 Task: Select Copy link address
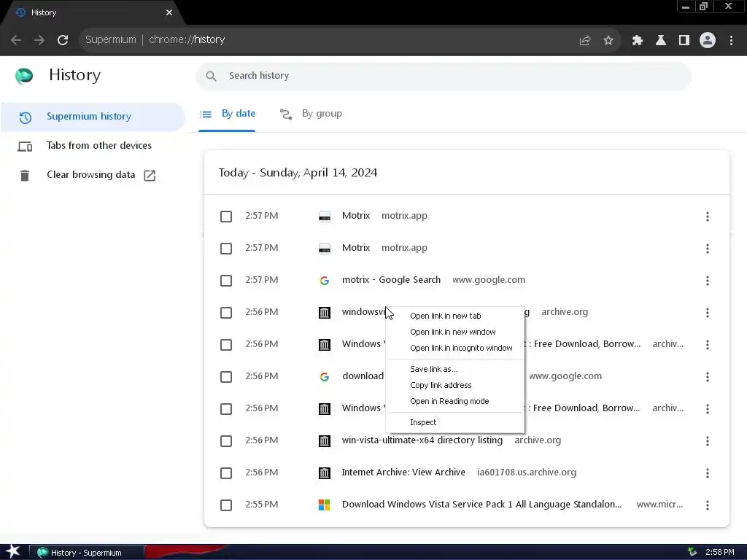[x=455, y=385]
